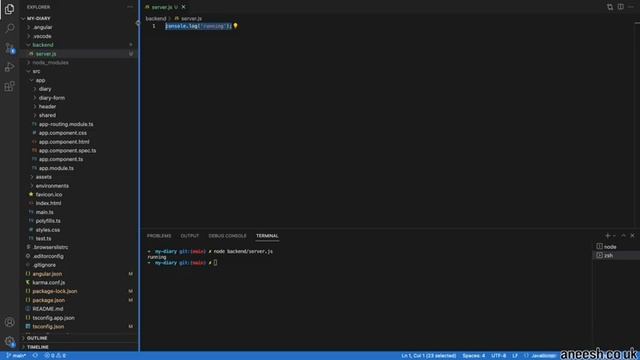This screenshot has width=640, height=360.
Task: Click Ln 1, Col 1 cursor position status
Action: 429,356
